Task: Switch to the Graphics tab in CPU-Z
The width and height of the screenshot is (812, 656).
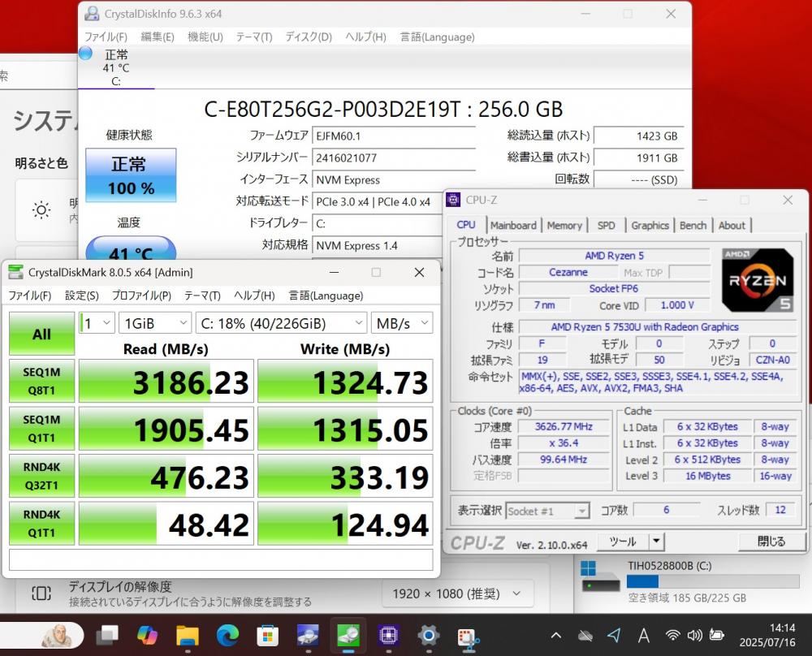Action: click(x=650, y=225)
